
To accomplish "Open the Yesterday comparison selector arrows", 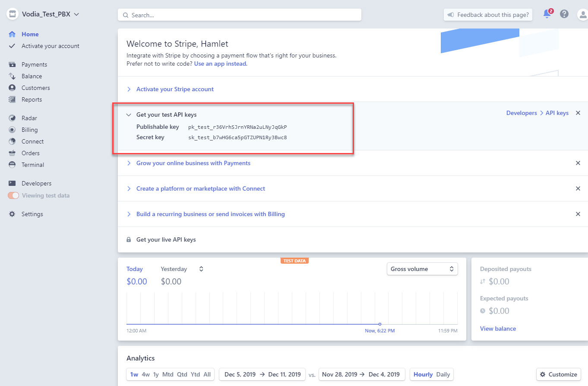I will click(201, 269).
